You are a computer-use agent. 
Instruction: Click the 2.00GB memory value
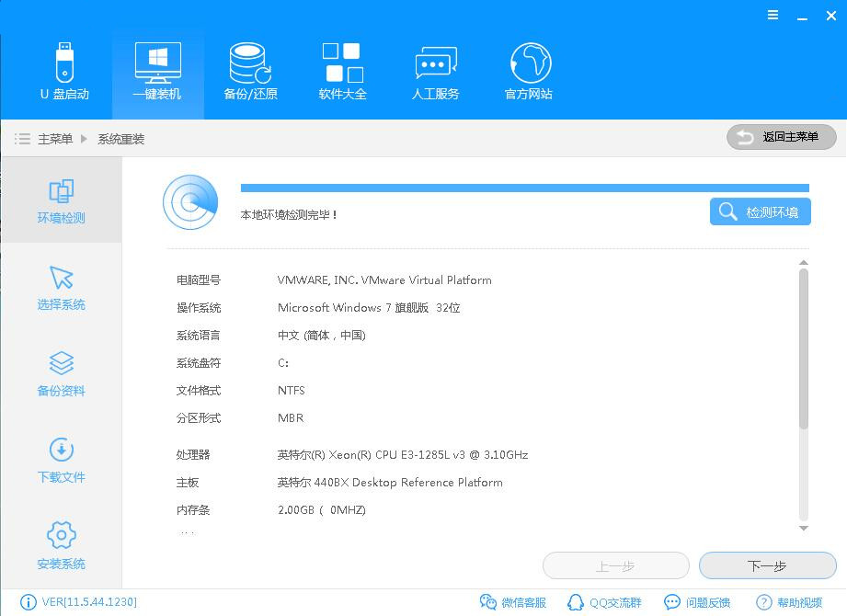click(x=321, y=509)
